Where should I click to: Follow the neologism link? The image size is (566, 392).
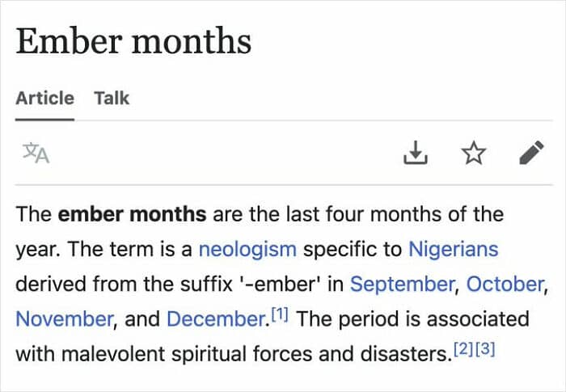point(247,249)
